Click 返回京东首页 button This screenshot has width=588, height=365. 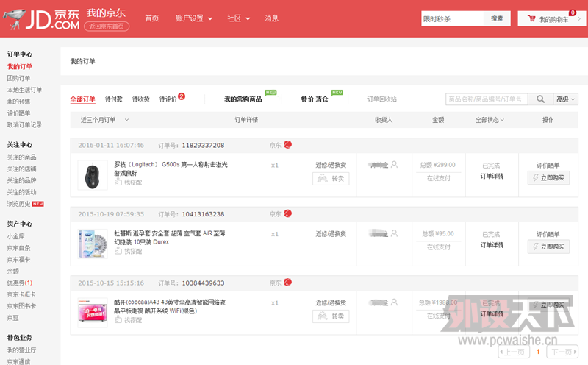(x=107, y=26)
